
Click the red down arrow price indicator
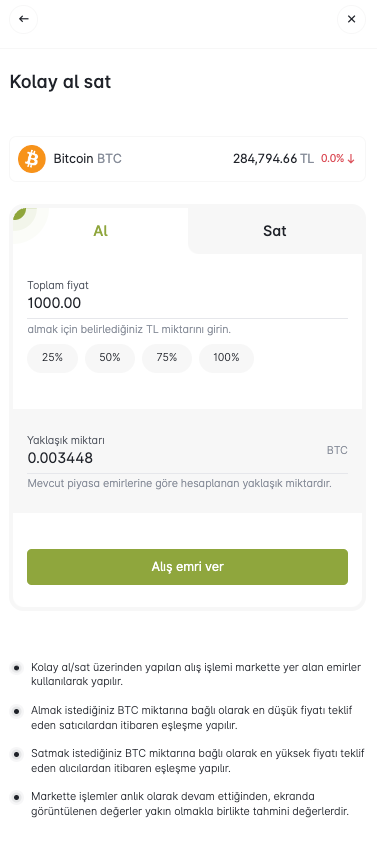pos(351,159)
